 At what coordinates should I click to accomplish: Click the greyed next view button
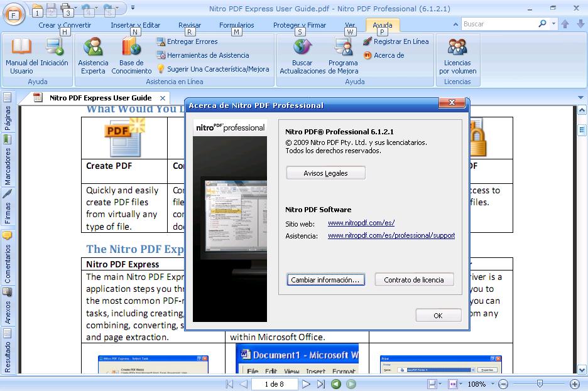pos(351,384)
